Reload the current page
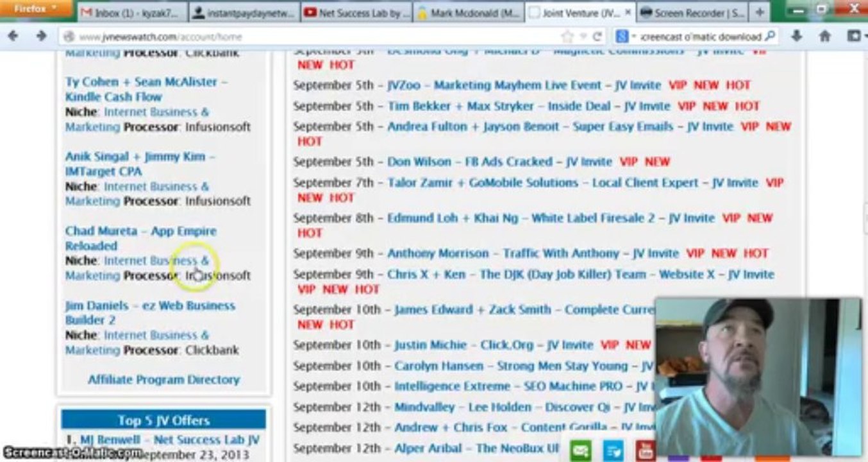The width and height of the screenshot is (868, 462). [597, 37]
